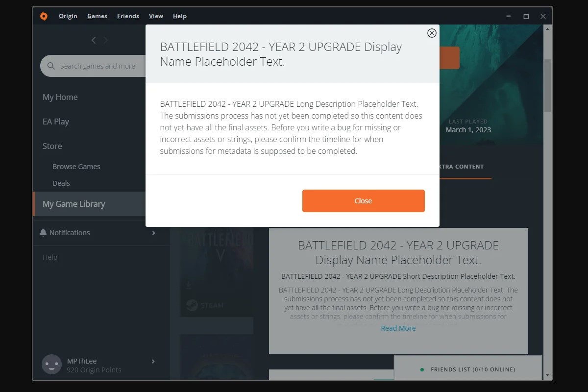588x392 pixels.
Task: Dismiss the dialog using the circular X
Action: (x=432, y=33)
